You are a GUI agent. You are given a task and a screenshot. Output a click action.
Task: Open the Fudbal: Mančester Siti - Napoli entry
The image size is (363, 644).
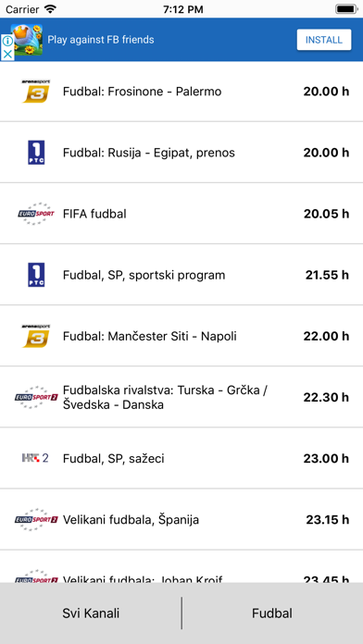(181, 336)
